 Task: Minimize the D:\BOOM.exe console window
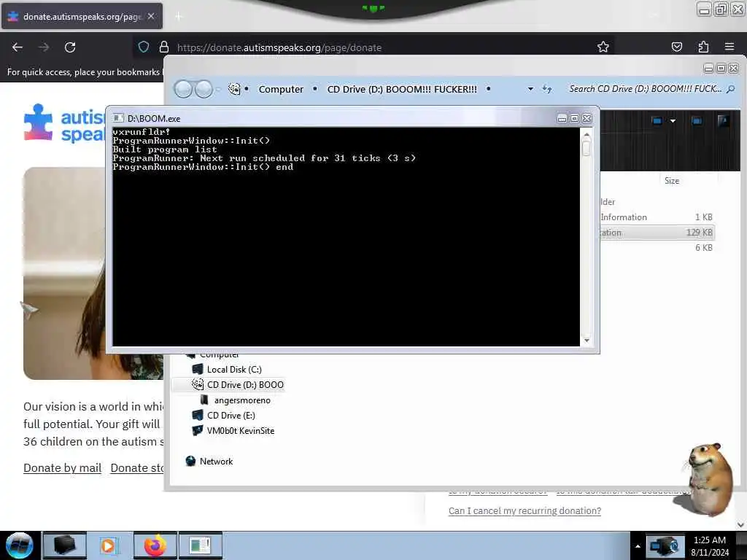tap(562, 119)
